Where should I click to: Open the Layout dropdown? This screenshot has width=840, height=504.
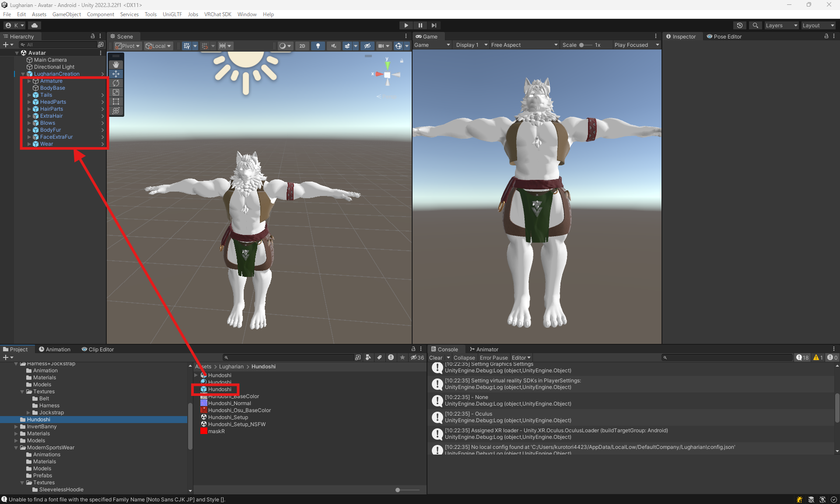click(x=818, y=25)
